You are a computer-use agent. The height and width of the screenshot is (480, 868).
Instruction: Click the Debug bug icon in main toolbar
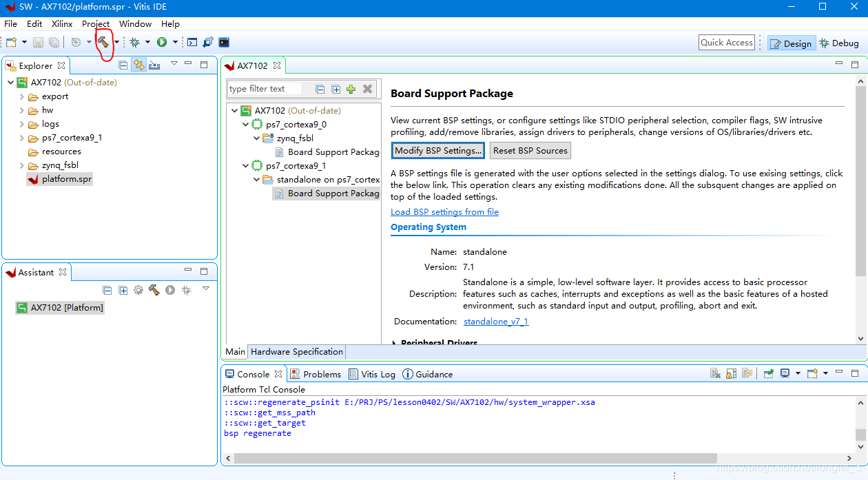pyautogui.click(x=135, y=42)
